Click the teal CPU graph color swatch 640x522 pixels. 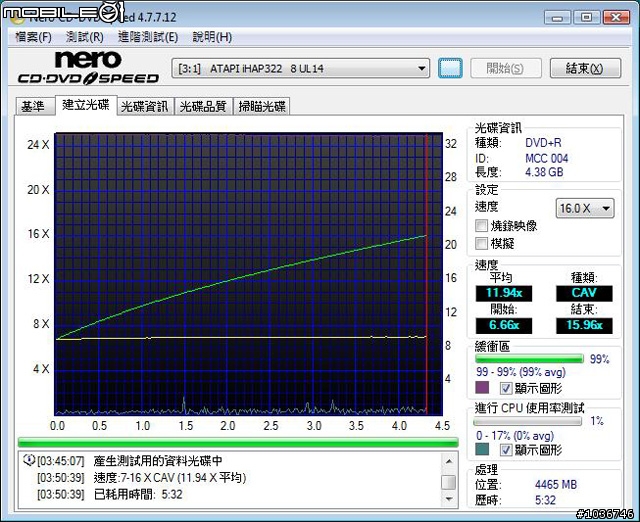482,449
